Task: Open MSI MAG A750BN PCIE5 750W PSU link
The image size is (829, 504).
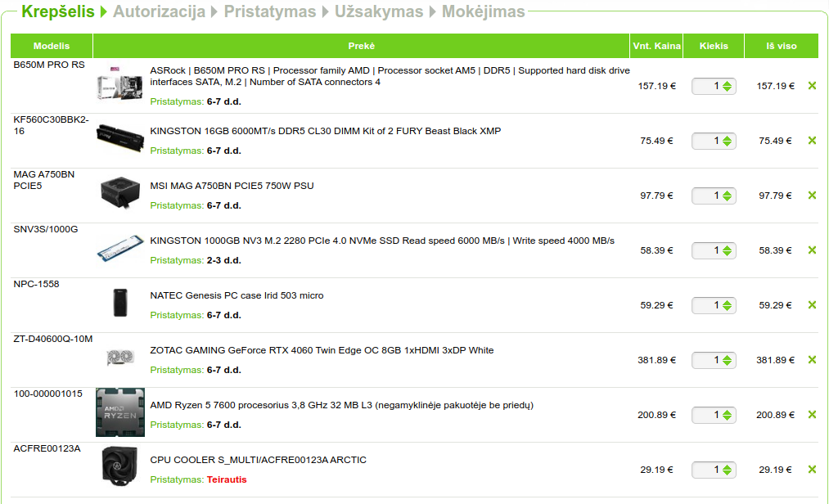Action: pyautogui.click(x=232, y=186)
